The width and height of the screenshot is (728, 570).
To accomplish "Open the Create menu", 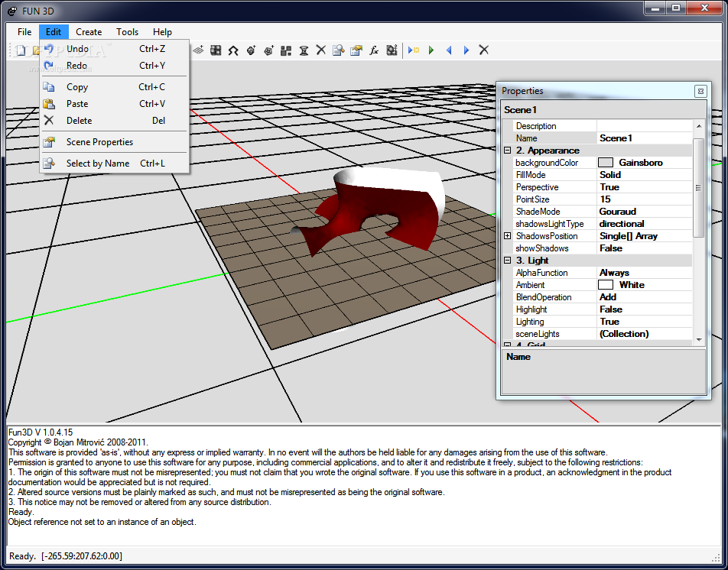I will pos(89,32).
